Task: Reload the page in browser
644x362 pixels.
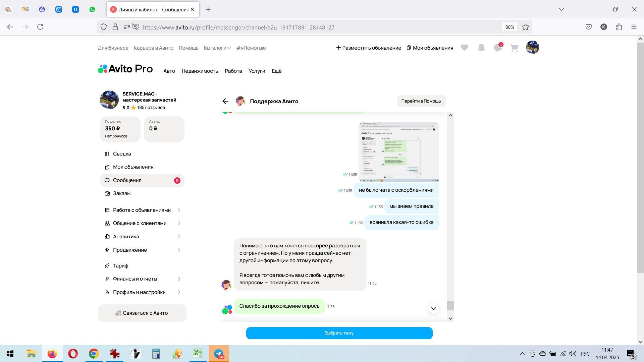Action: point(40,27)
